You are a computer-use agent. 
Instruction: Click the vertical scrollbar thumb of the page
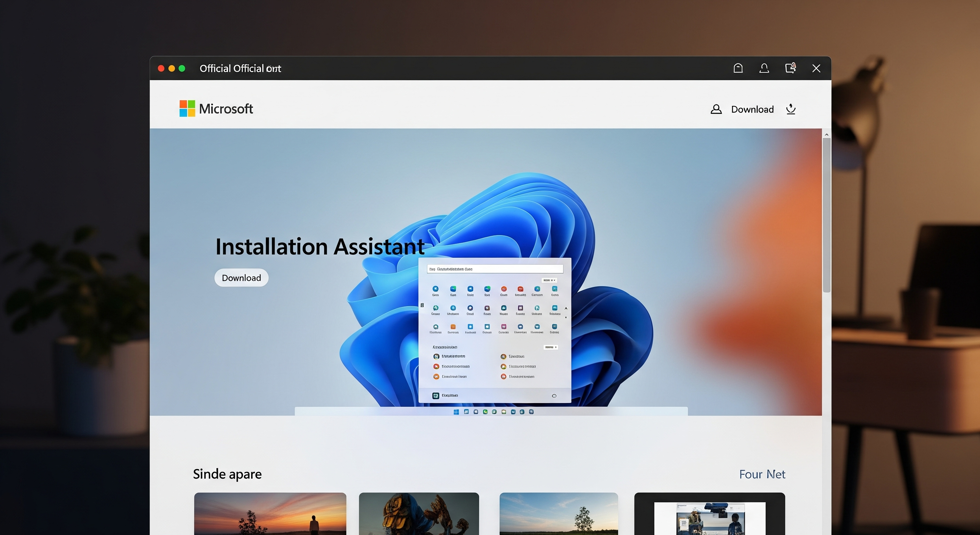click(826, 215)
